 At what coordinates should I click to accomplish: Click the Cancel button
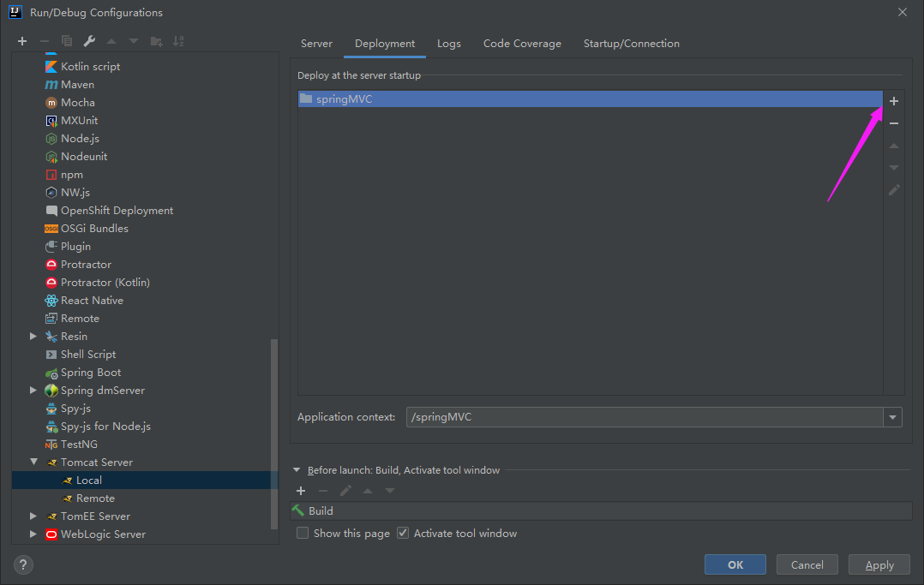tap(807, 565)
